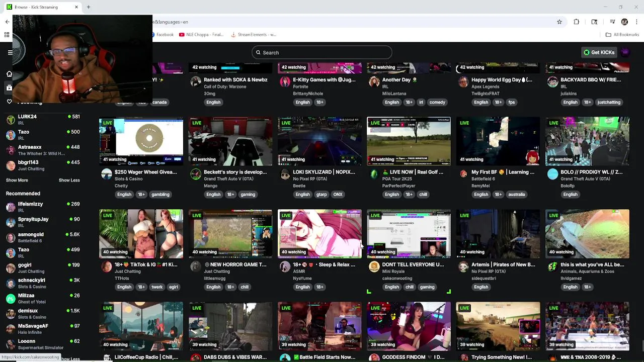Open the PGA Tour 2K25 category link

coord(400,179)
